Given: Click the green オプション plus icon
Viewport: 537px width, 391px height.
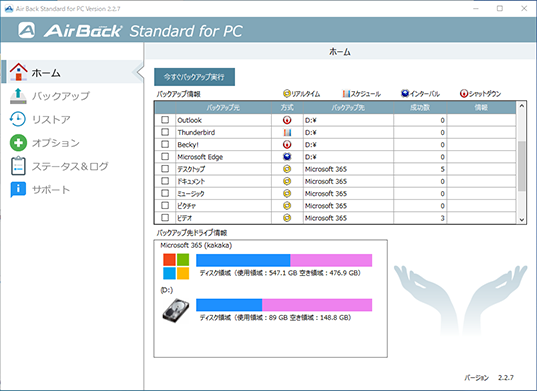Looking at the screenshot, I should 18,143.
